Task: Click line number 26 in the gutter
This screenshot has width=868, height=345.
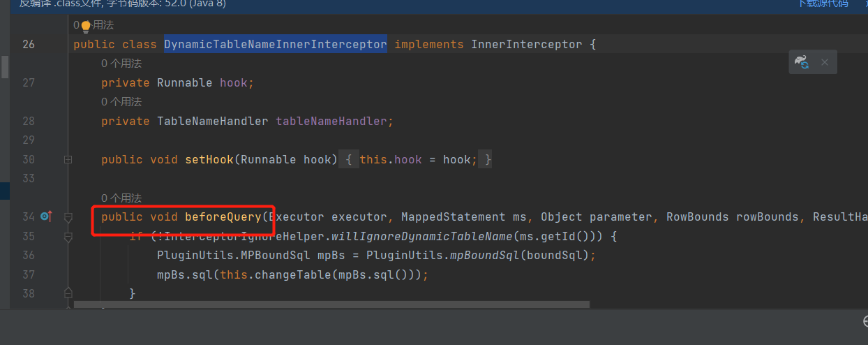Action: pyautogui.click(x=29, y=45)
